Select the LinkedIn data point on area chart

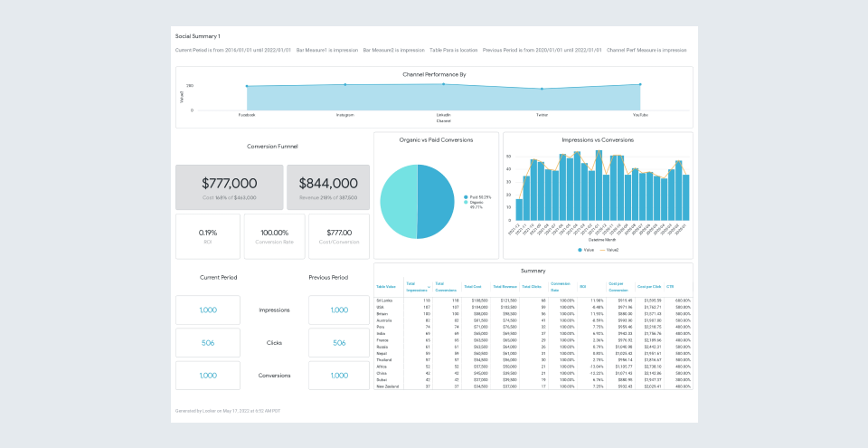pyautogui.click(x=443, y=84)
